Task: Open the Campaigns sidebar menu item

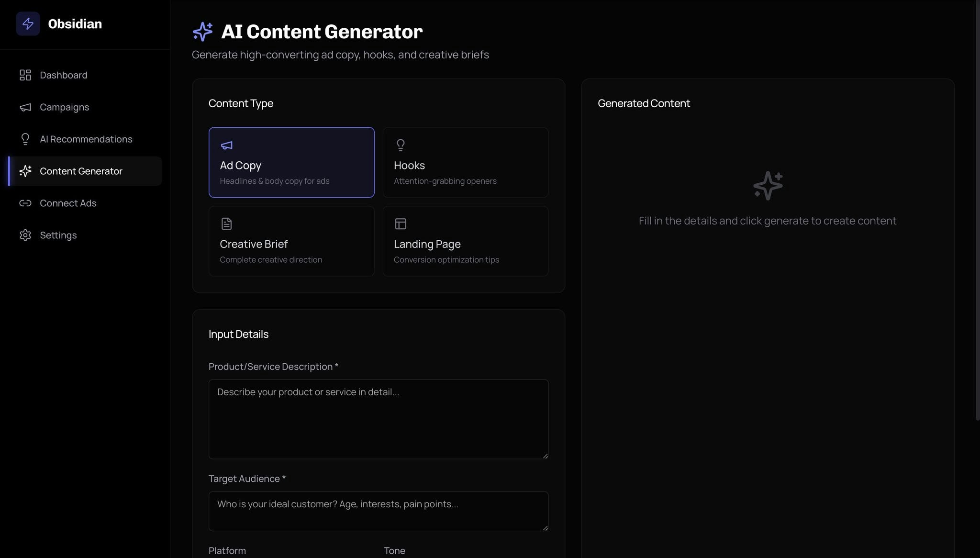Action: click(x=65, y=107)
